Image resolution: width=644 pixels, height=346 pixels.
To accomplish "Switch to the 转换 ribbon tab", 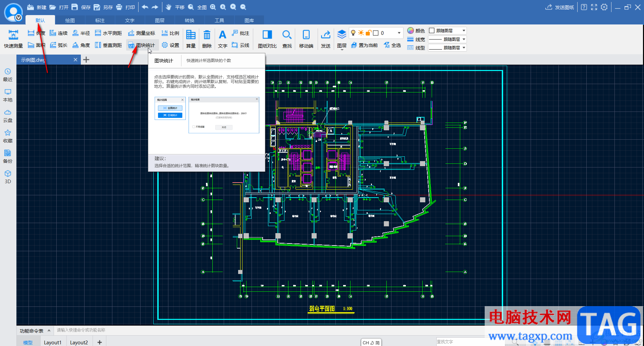I will click(190, 20).
